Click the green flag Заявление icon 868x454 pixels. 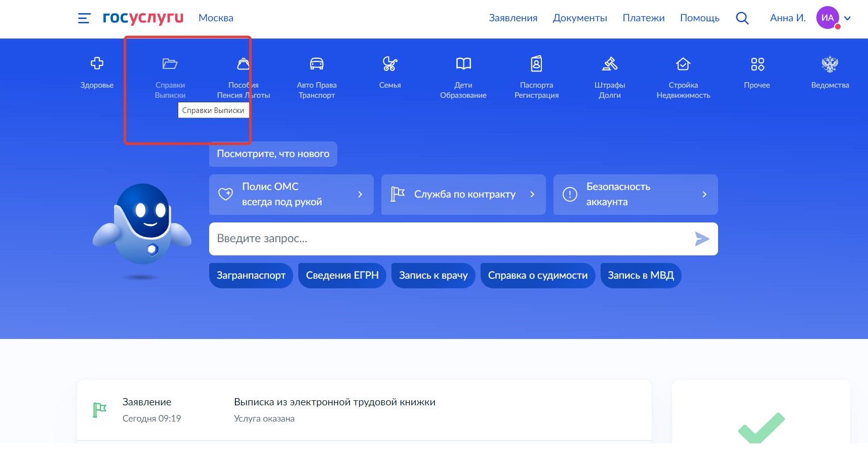pyautogui.click(x=100, y=410)
